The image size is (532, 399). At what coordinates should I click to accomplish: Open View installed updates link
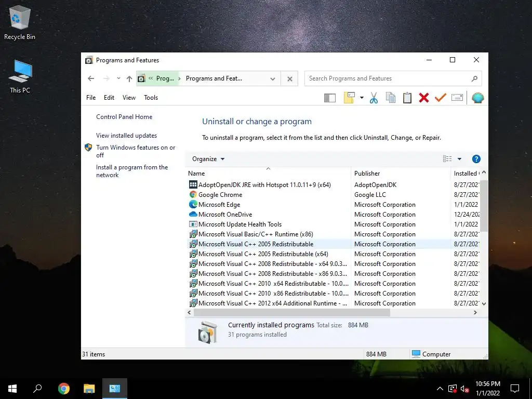coord(127,136)
